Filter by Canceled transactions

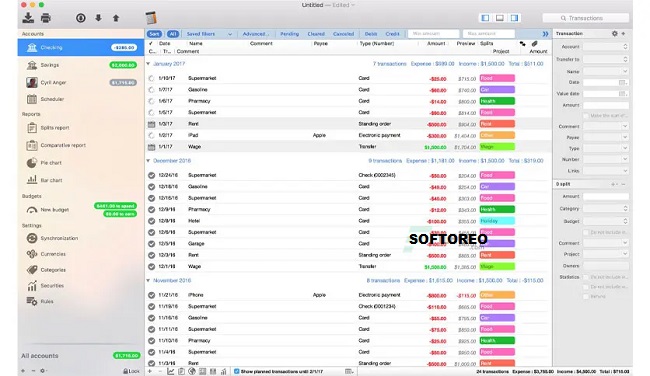click(344, 34)
